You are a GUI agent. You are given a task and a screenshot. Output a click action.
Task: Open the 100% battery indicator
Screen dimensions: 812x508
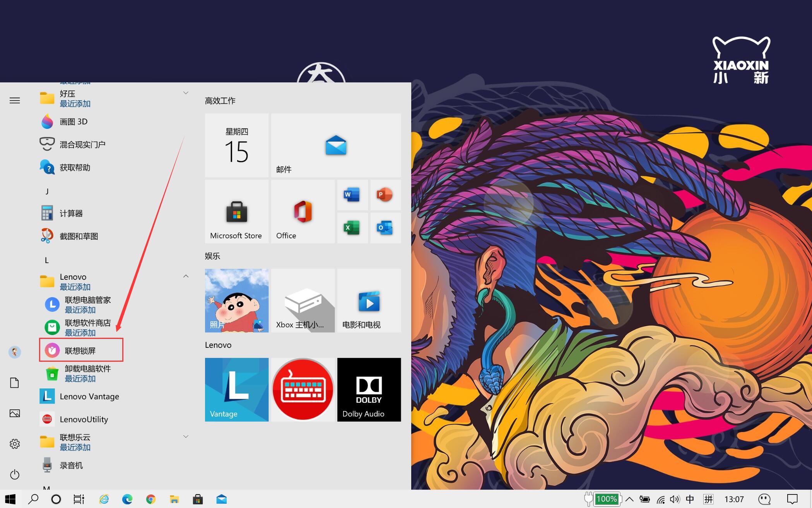(x=607, y=499)
